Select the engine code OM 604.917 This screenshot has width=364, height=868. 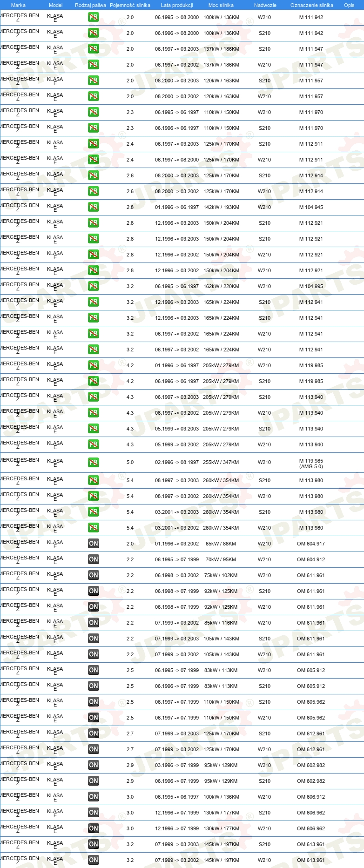click(x=311, y=544)
